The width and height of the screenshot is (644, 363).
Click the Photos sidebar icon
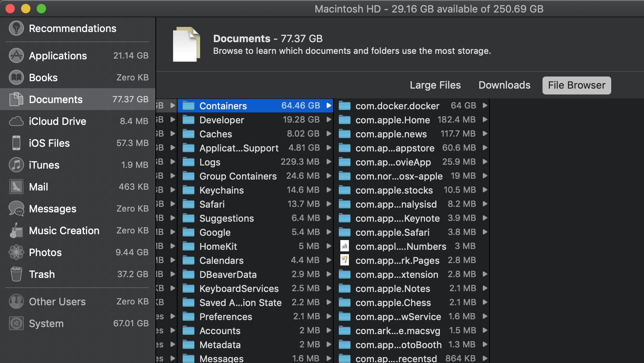pos(16,252)
